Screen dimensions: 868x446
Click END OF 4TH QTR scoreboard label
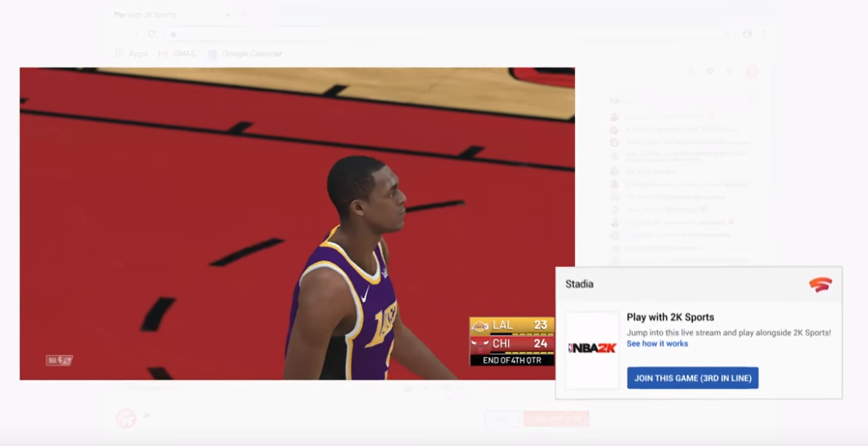(512, 360)
